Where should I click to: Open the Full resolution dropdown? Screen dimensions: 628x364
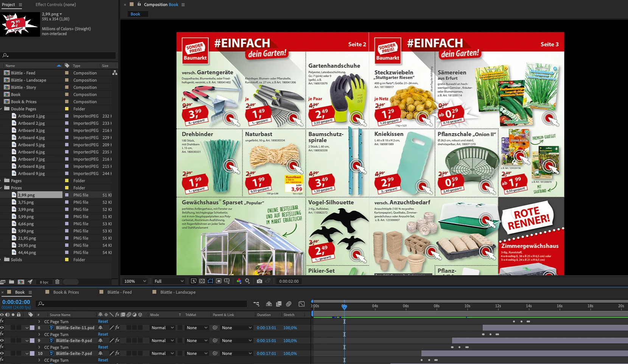[169, 281]
